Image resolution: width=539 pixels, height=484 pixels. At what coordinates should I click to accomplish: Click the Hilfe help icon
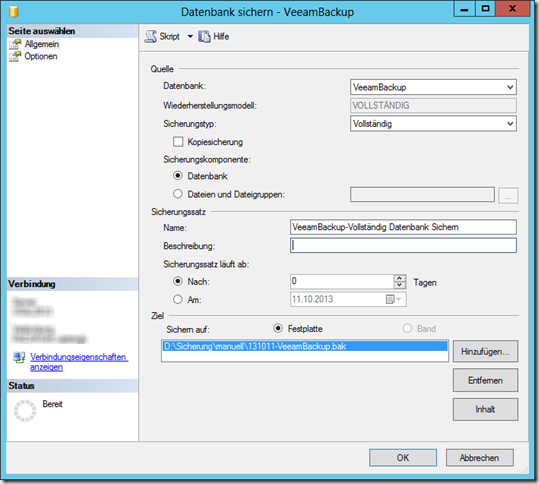[204, 36]
